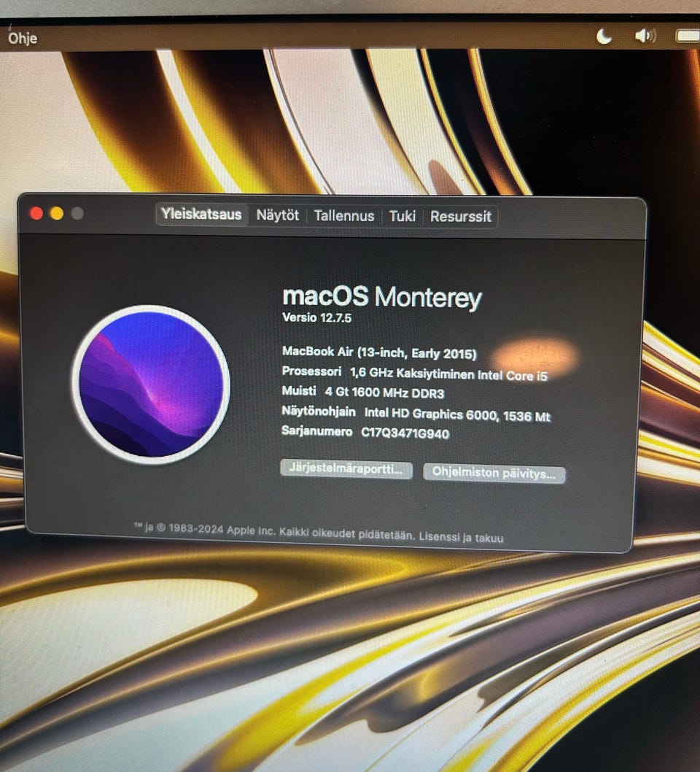Open the Lisenssi ja takuu link
Image resolution: width=700 pixels, height=772 pixels.
[x=461, y=537]
